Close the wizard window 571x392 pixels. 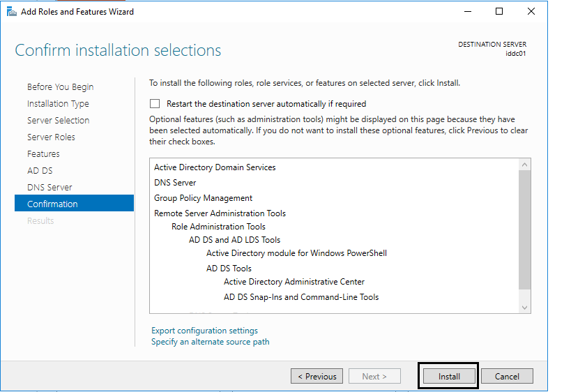click(531, 12)
